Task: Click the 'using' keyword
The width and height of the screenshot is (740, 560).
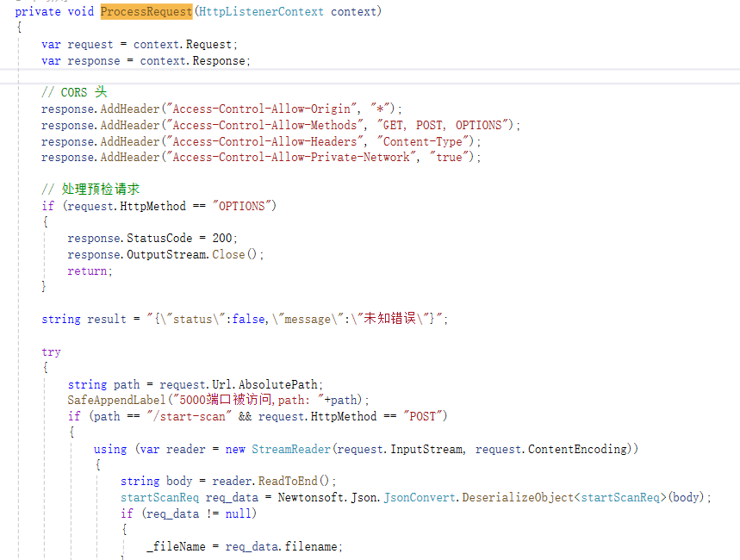Action: tap(110, 449)
